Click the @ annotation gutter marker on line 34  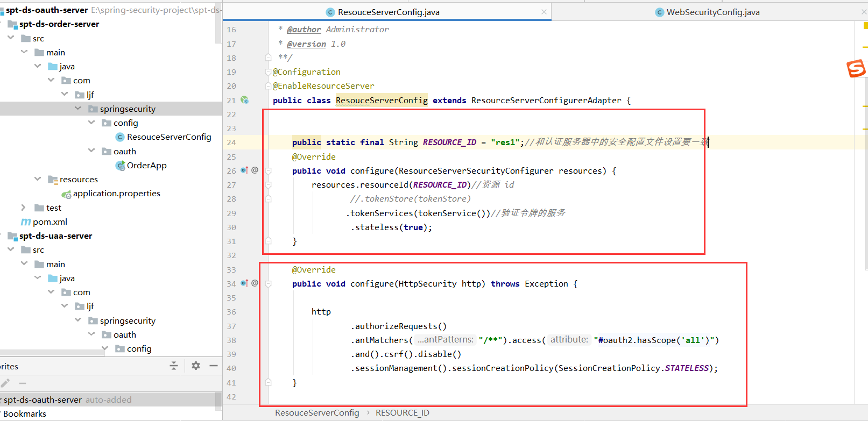pyautogui.click(x=255, y=283)
